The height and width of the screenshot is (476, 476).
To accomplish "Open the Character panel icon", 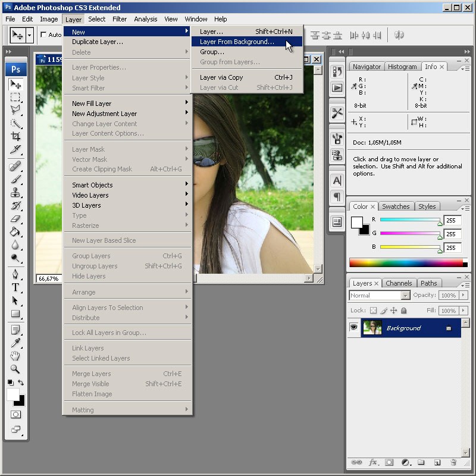I will coord(337,181).
